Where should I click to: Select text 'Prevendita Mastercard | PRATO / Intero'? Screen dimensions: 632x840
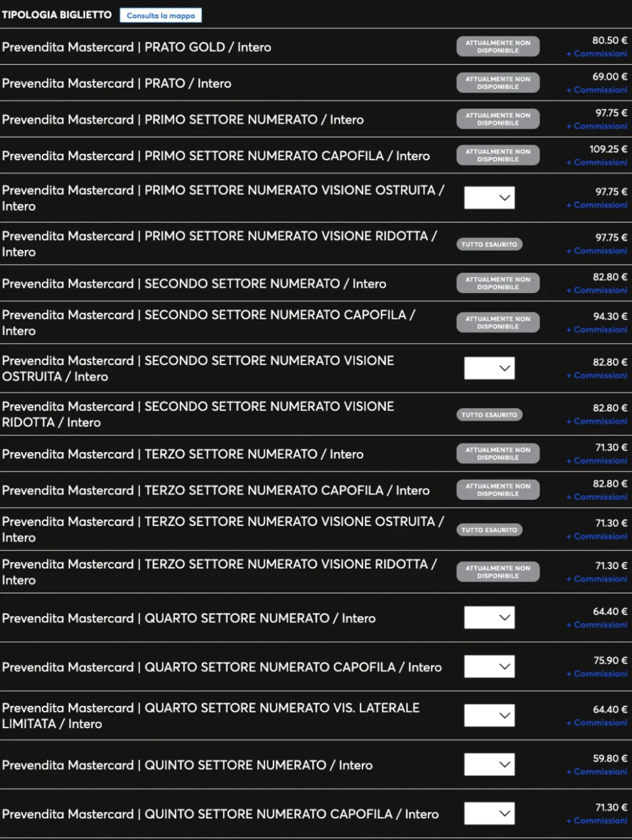click(117, 83)
